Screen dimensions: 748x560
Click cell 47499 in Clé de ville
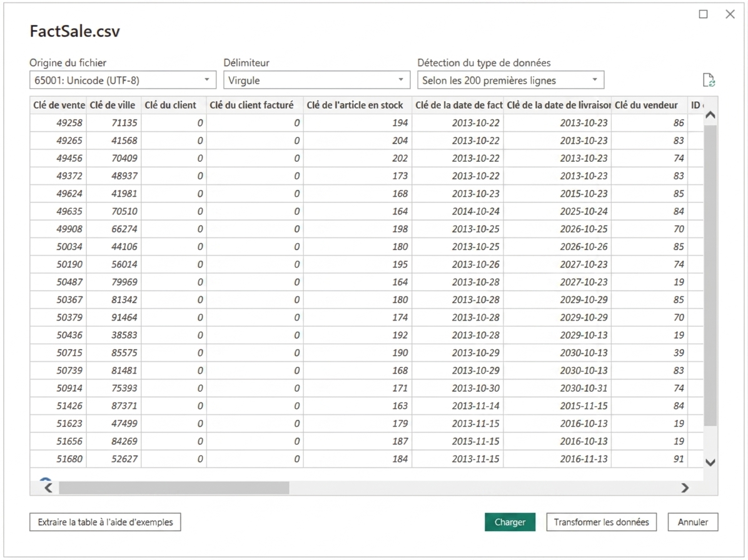[x=114, y=423]
